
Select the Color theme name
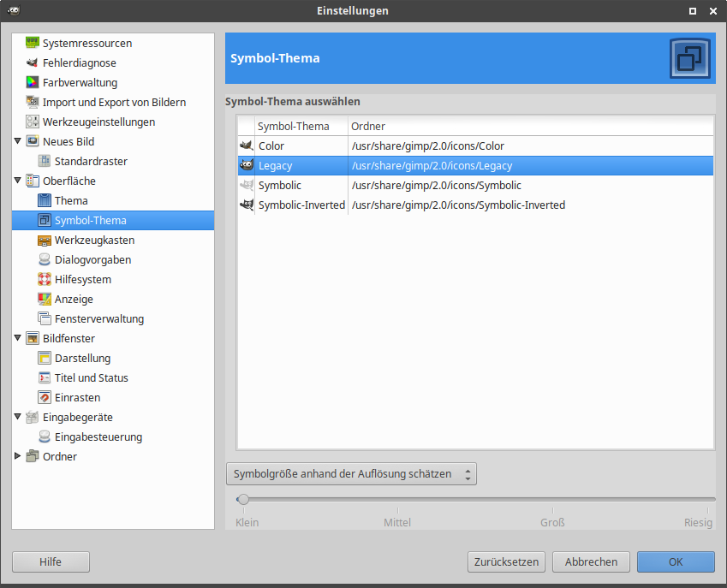tap(271, 146)
